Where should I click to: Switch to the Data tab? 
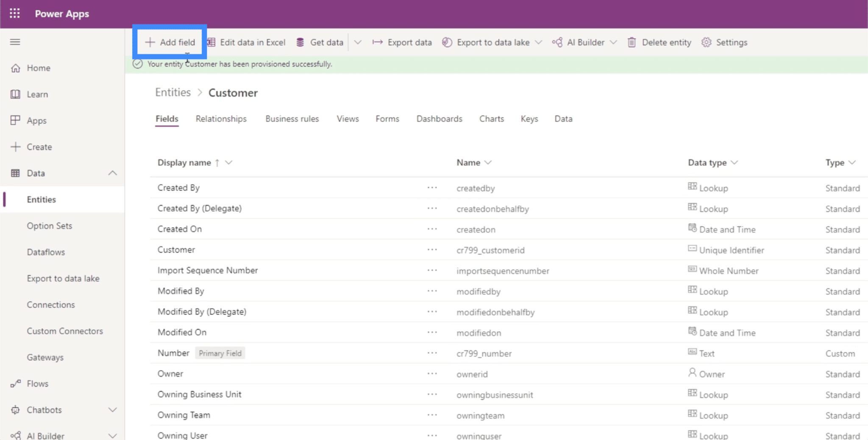tap(563, 119)
